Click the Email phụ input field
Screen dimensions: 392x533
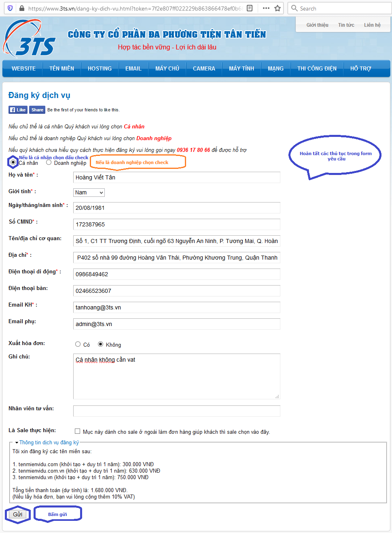[177, 324]
